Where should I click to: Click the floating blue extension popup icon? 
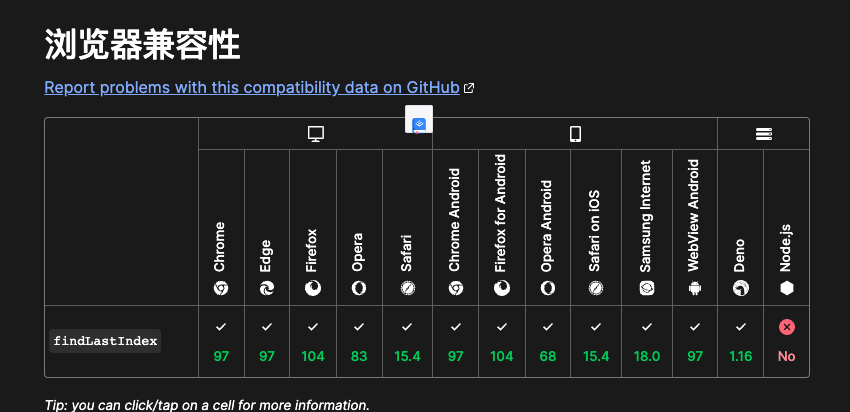pos(419,125)
